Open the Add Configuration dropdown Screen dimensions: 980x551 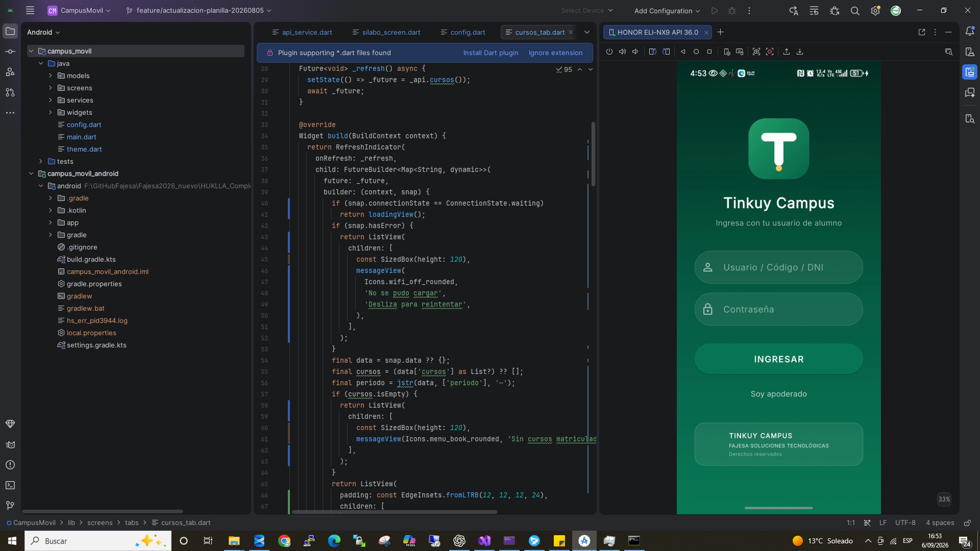tap(667, 11)
